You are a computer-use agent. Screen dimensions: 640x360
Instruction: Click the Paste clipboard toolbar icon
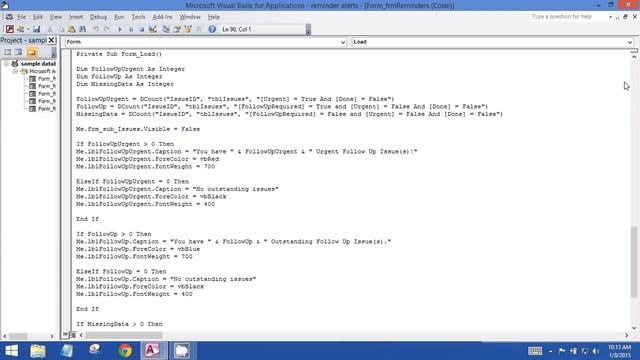pos(71,29)
